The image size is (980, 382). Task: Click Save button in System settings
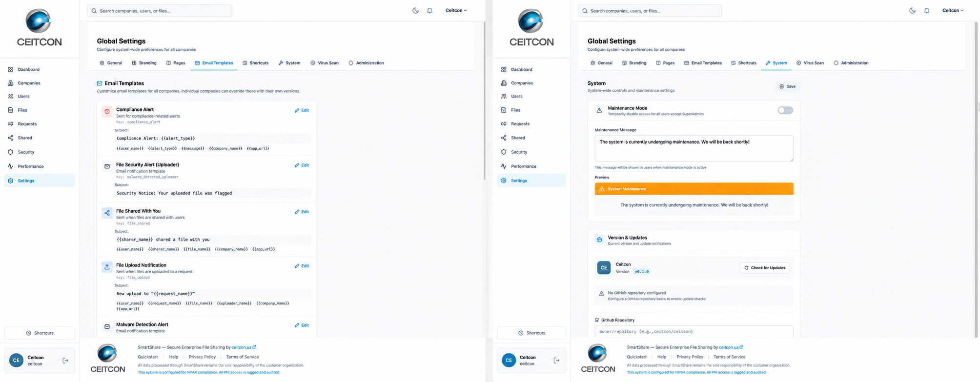pyautogui.click(x=787, y=86)
